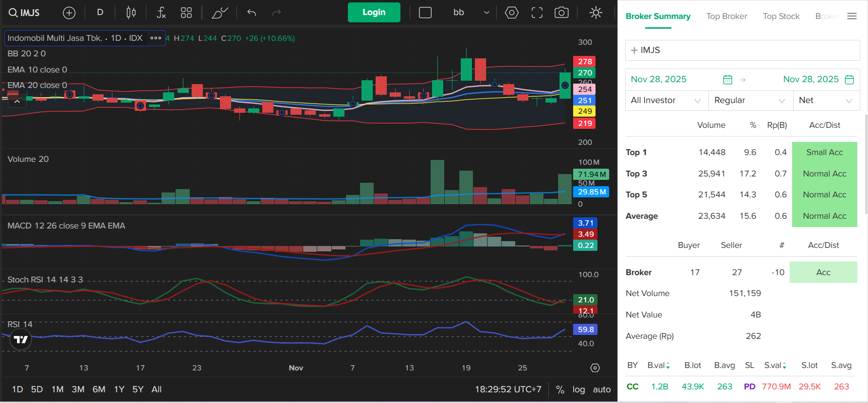Open the indicators fx menu
868x403 pixels.
point(161,13)
